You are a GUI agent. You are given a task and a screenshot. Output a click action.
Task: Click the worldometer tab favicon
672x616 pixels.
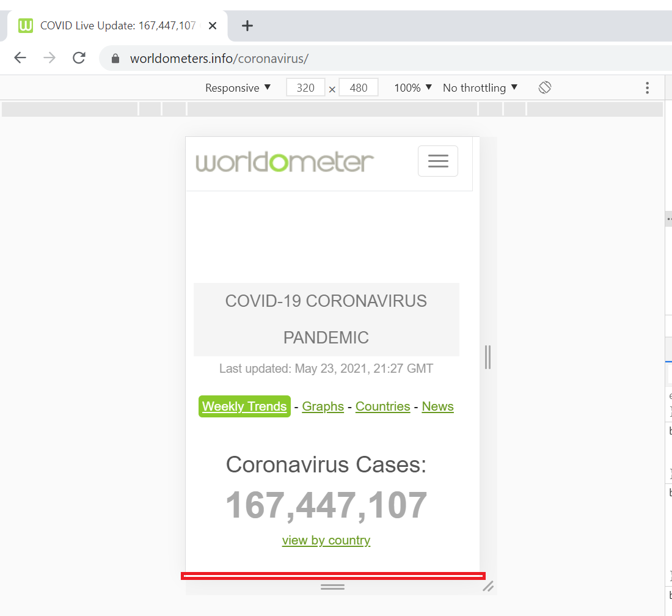[26, 26]
